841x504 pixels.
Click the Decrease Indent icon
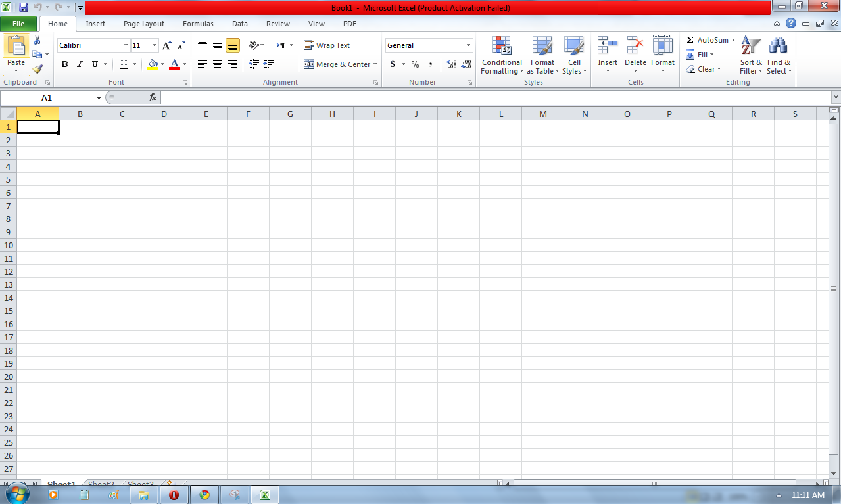pos(254,64)
